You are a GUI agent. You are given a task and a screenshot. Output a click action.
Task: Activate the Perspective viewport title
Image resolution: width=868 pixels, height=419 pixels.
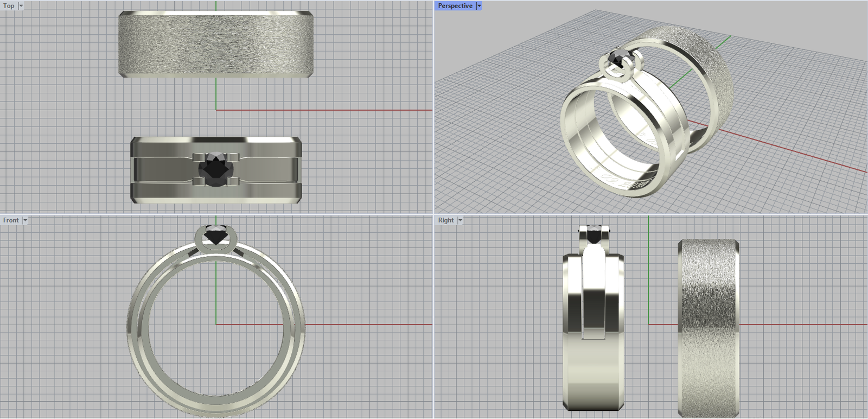point(455,6)
